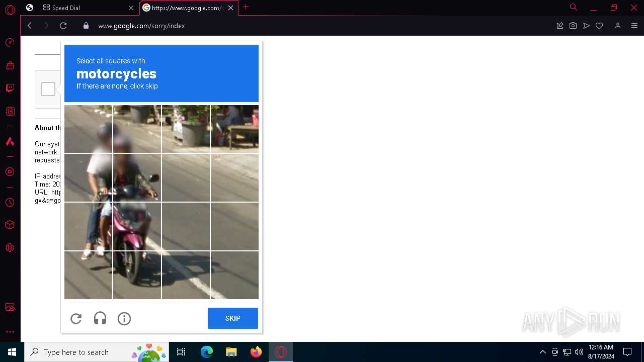Open the volume control in tray

pos(579,352)
